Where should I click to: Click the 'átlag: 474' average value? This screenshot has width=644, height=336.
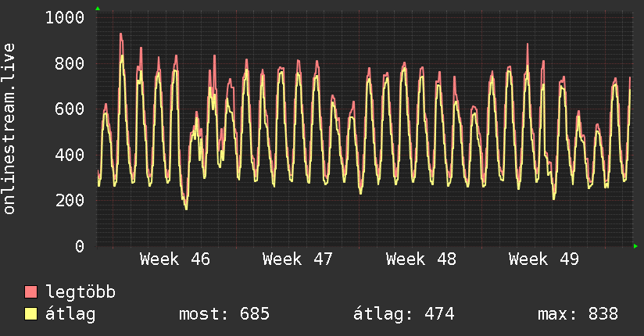404,314
